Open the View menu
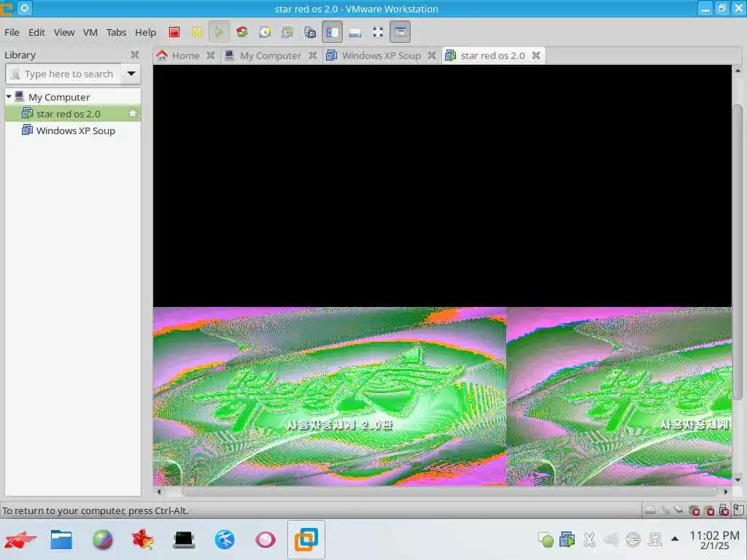Screen dimensions: 747x560 64,32
